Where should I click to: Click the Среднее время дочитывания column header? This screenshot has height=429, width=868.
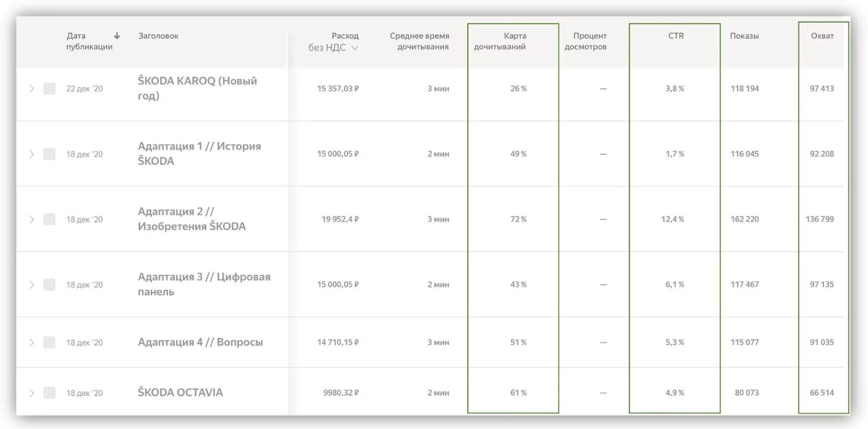(x=419, y=41)
